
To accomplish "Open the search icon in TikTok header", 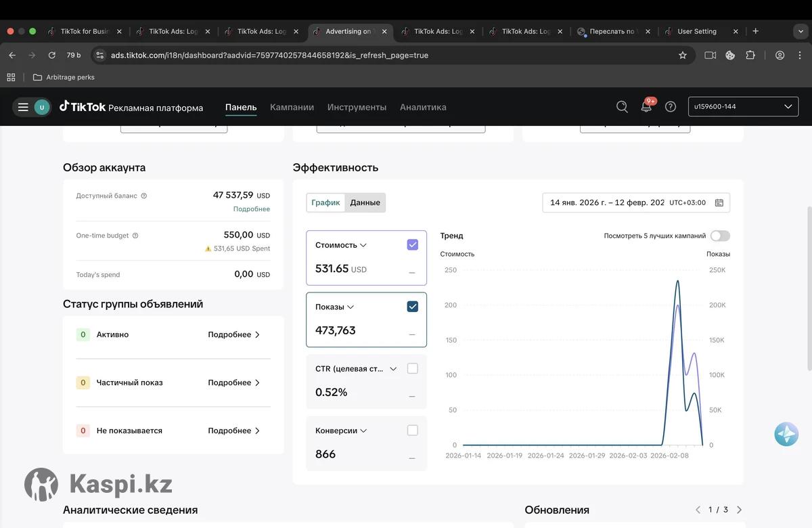I will click(622, 106).
